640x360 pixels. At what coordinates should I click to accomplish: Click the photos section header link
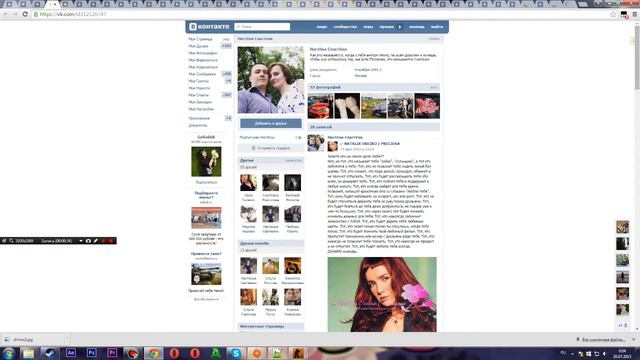pyautogui.click(x=325, y=87)
